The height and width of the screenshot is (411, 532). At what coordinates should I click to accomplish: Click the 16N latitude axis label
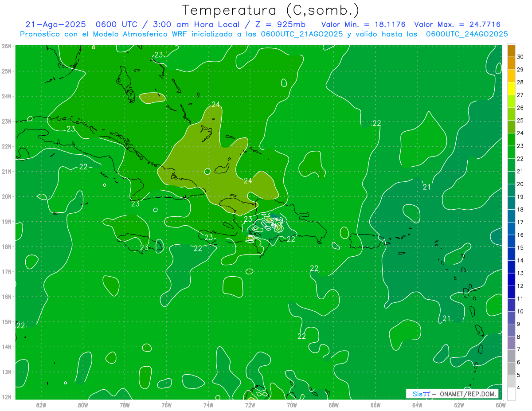(6, 297)
